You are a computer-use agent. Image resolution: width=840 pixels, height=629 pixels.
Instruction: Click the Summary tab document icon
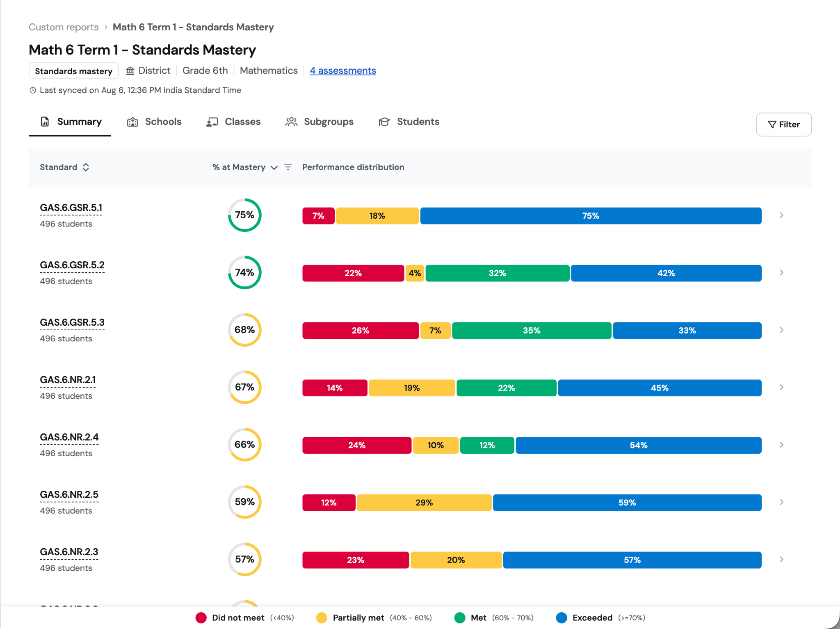coord(45,122)
